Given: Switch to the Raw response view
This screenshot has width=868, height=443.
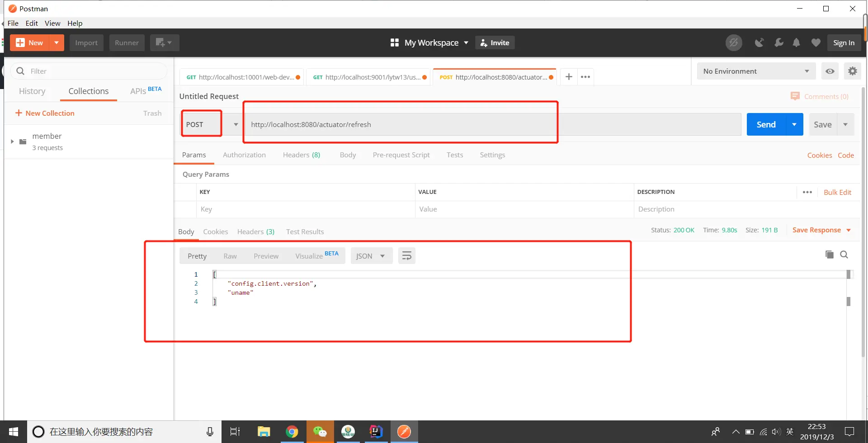Looking at the screenshot, I should [x=230, y=256].
